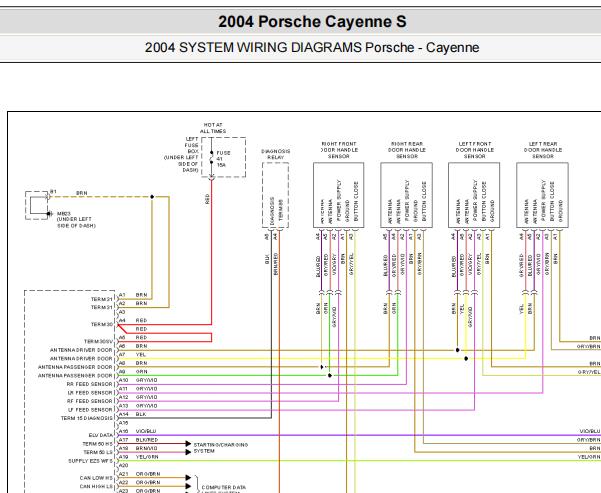Click the empty pin "A15" label
The height and width of the screenshot is (493, 601).
123,422
